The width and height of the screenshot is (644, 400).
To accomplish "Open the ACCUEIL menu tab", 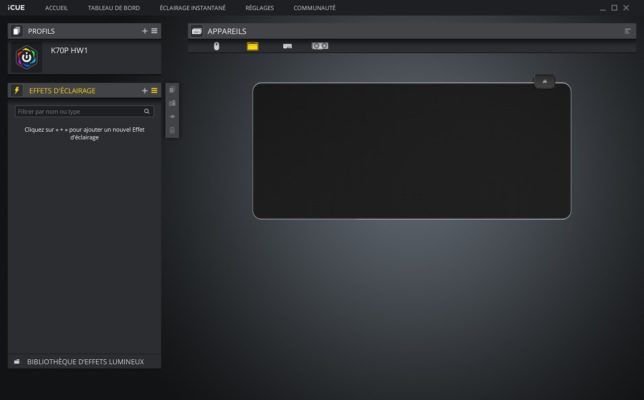I will pos(56,8).
